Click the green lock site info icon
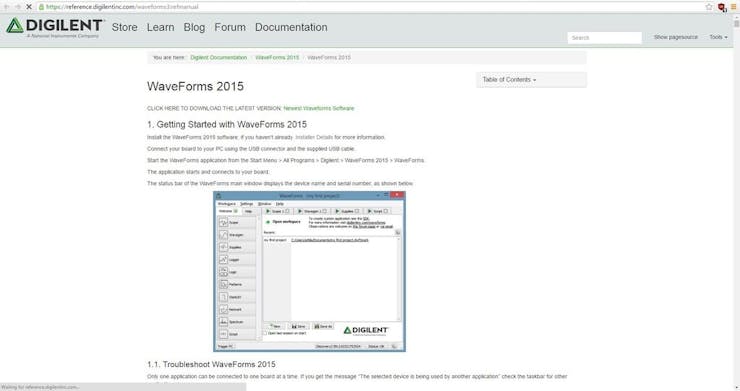The height and width of the screenshot is (391, 740). point(41,7)
